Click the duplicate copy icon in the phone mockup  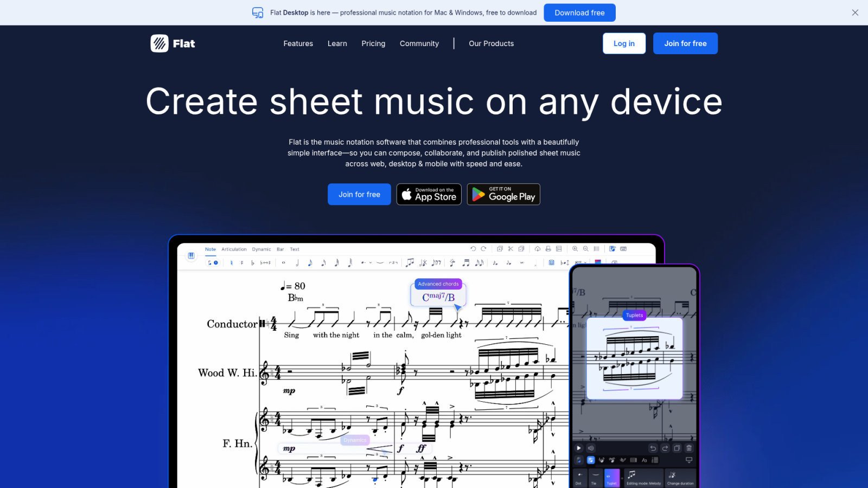point(677,448)
